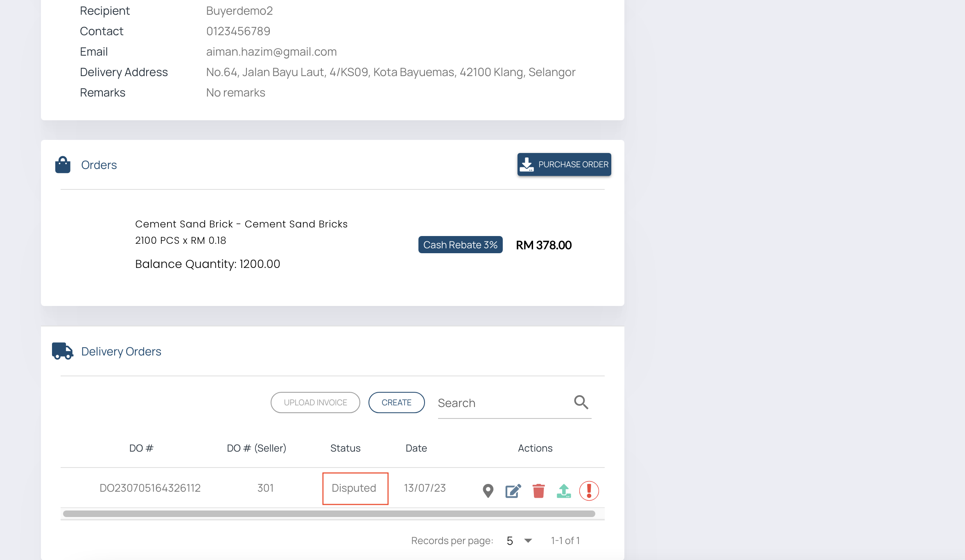Image resolution: width=965 pixels, height=560 pixels.
Task: Create a new delivery order
Action: click(x=396, y=403)
